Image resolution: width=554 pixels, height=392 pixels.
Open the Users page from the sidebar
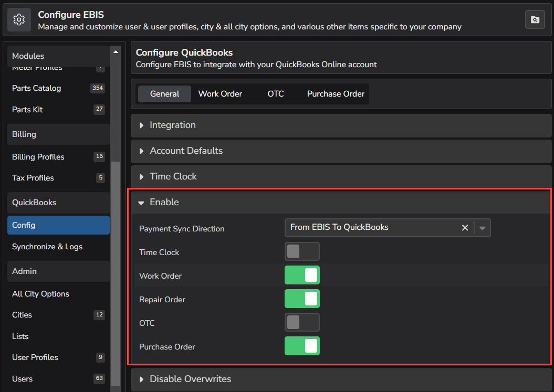23,378
